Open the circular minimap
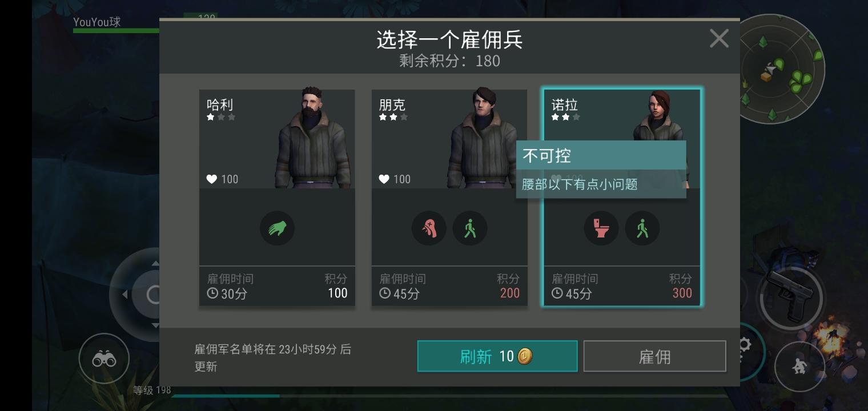The image size is (868, 411). (781, 70)
